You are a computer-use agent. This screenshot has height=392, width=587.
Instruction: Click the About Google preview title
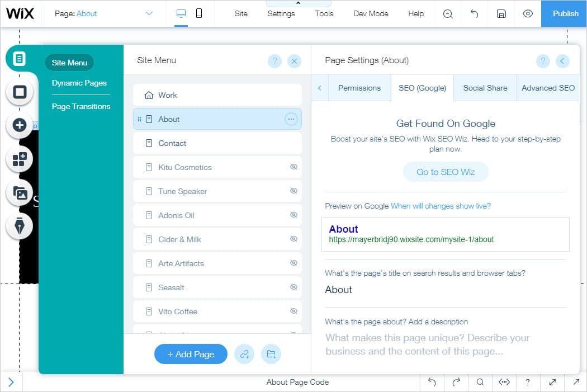[343, 229]
